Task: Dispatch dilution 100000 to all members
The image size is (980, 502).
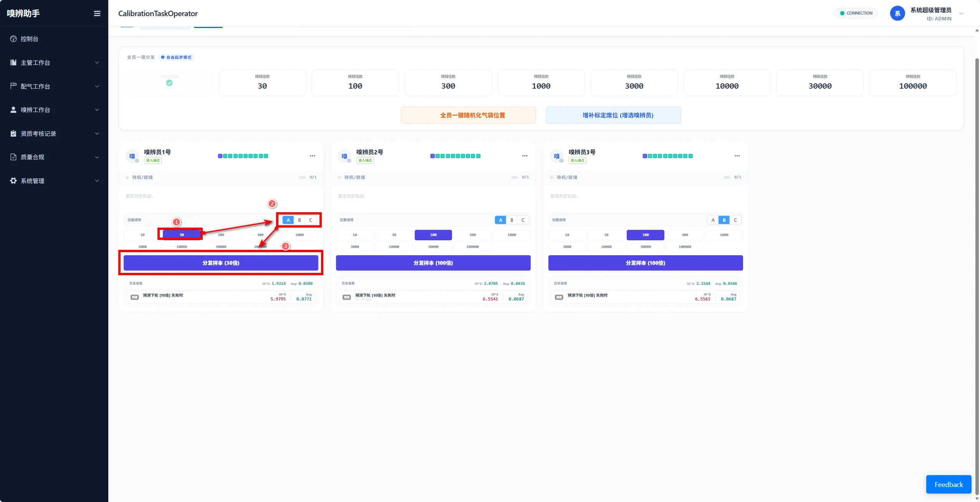Action: (x=913, y=83)
